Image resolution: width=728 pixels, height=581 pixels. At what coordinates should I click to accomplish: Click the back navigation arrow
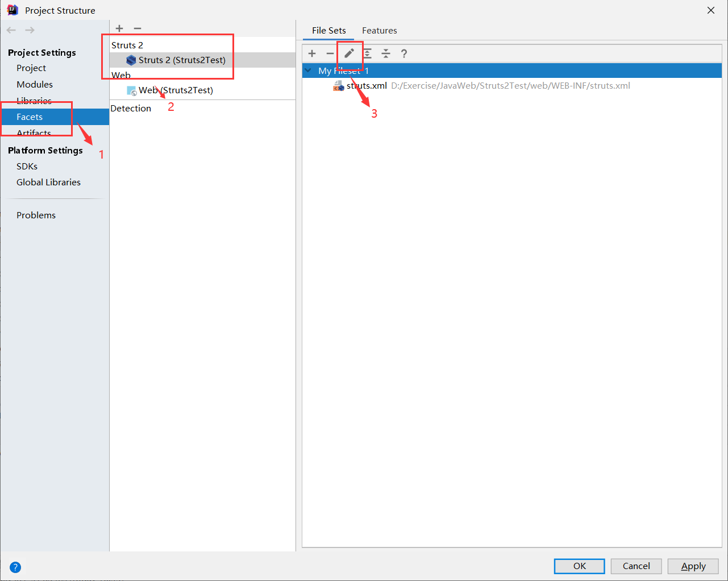[x=11, y=30]
